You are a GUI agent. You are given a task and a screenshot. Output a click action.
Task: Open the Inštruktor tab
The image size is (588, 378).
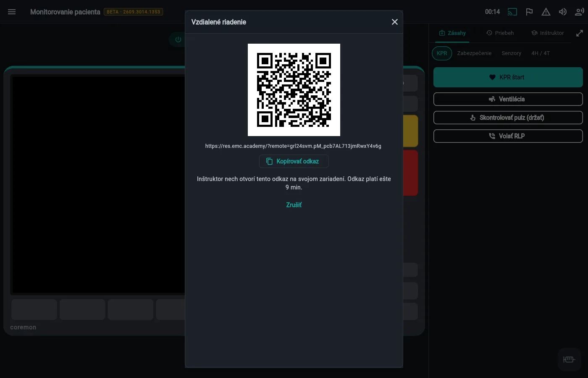[x=547, y=33]
